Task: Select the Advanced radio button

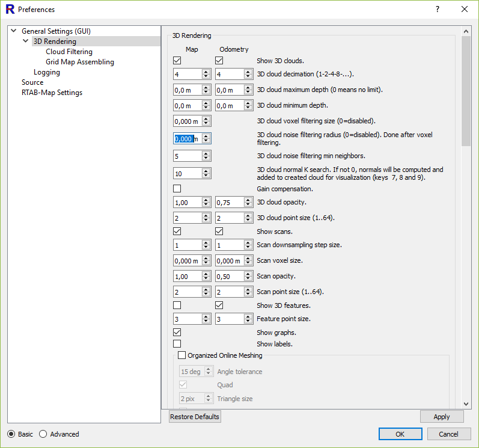Action: point(43,434)
